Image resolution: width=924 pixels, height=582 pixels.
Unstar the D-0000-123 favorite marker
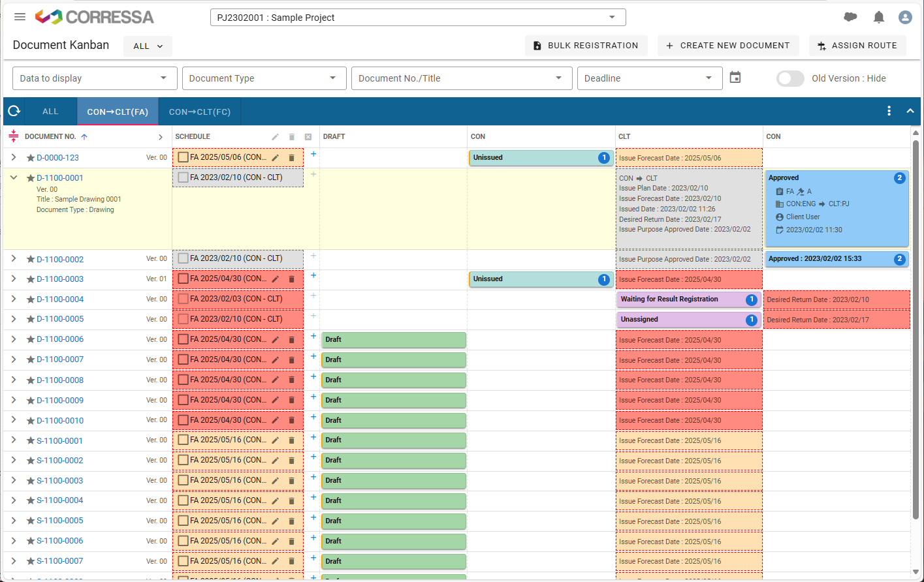(x=29, y=157)
